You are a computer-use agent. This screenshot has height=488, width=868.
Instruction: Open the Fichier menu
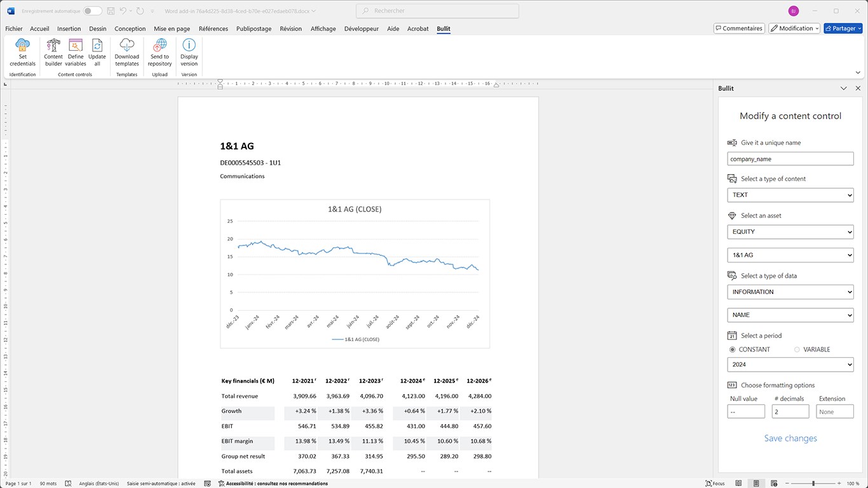(14, 29)
